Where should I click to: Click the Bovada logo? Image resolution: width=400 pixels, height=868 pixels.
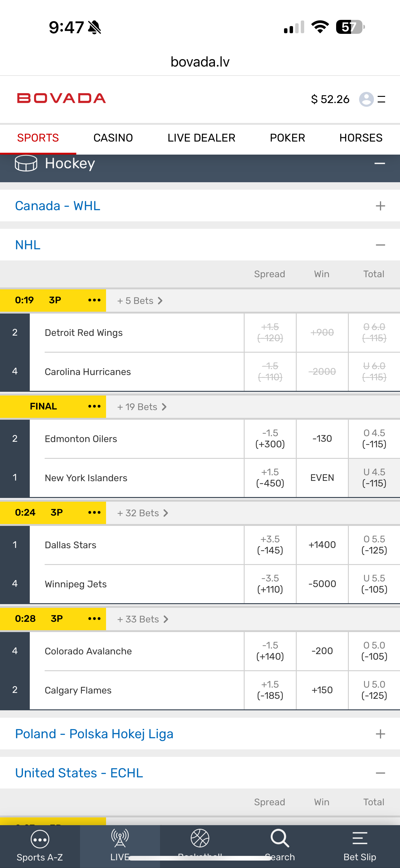(x=62, y=98)
